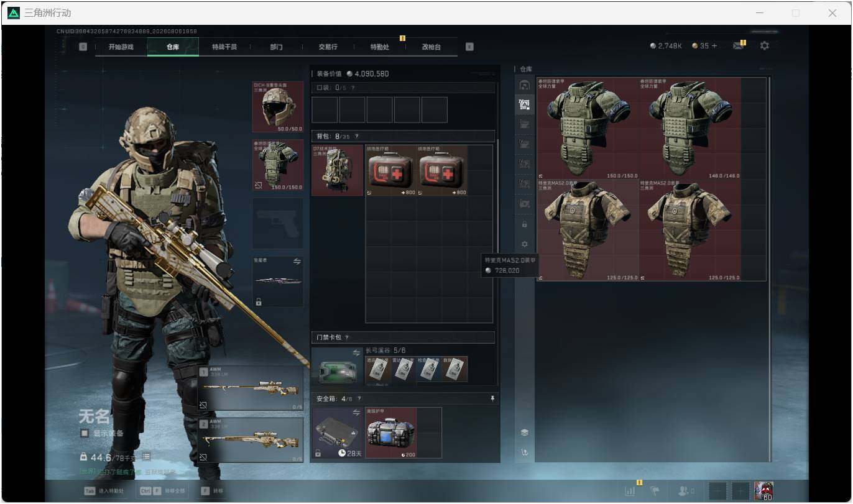The width and height of the screenshot is (853, 504).
Task: Toggle the 显示装备 checkbox
Action: [x=84, y=433]
